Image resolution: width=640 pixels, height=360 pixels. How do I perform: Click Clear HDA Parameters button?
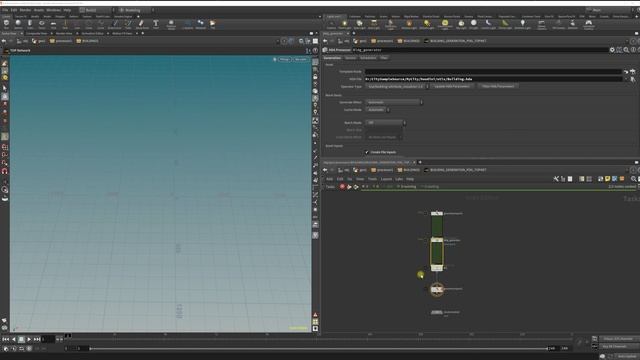(498, 87)
